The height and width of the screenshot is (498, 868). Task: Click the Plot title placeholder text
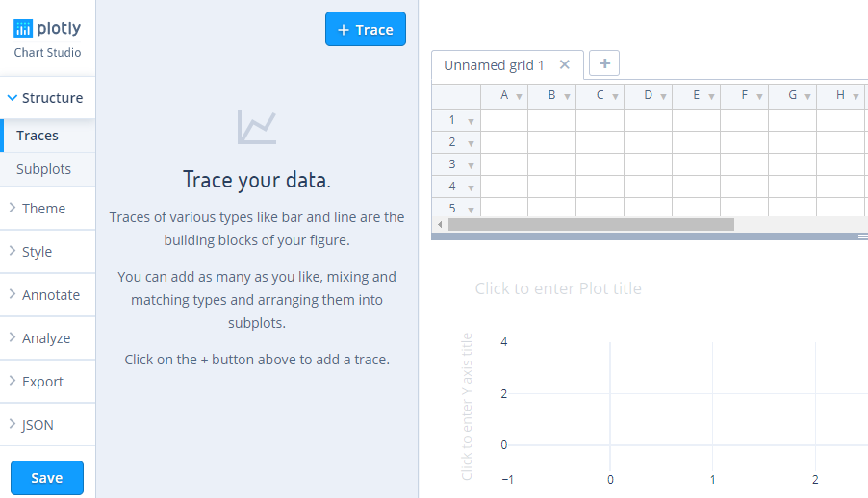[x=558, y=288]
